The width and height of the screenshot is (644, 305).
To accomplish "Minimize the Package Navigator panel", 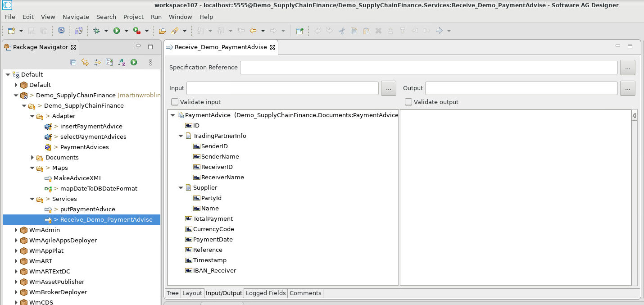I will 139,46.
